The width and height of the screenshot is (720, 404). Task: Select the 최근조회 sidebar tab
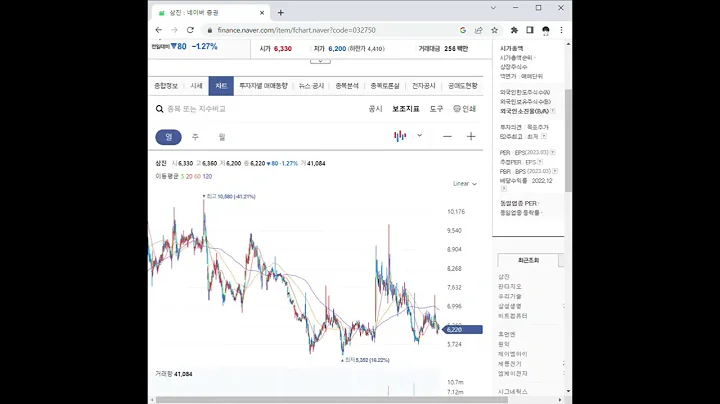click(x=528, y=260)
